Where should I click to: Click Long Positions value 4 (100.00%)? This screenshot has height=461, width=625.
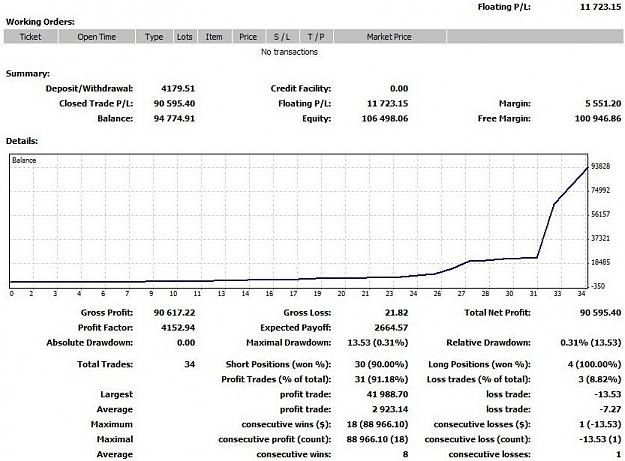pyautogui.click(x=594, y=364)
